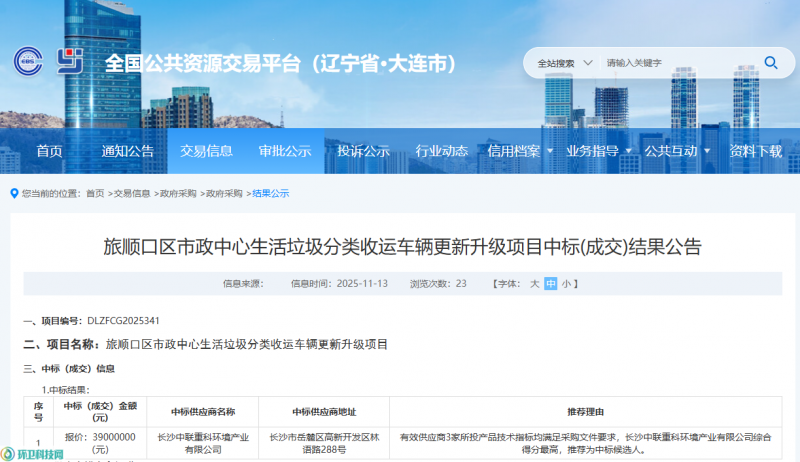
Task: Select large font size 大
Action: click(x=535, y=284)
